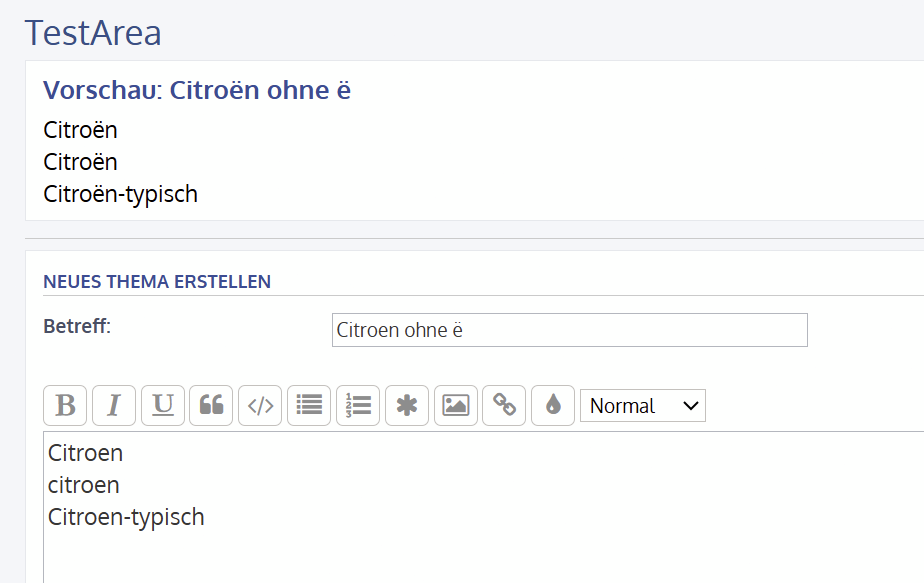Insert a quote block using the quotation-marks icon
Screen dimensions: 924x583
point(211,406)
